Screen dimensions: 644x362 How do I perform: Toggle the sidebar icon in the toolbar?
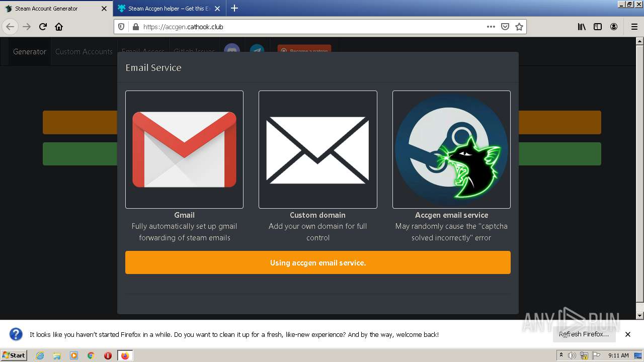[x=598, y=27]
